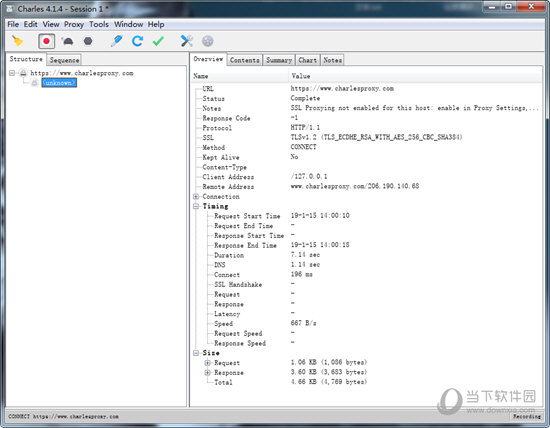Open the Tools menu
The width and height of the screenshot is (550, 428).
click(x=99, y=24)
